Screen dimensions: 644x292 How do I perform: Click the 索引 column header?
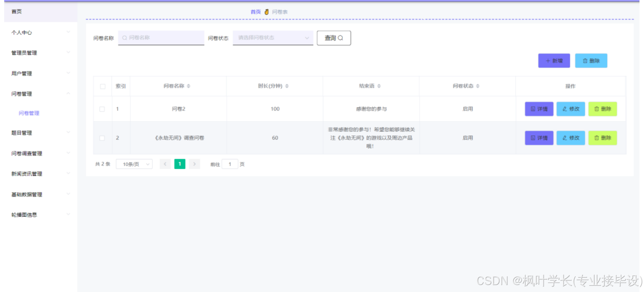click(121, 86)
